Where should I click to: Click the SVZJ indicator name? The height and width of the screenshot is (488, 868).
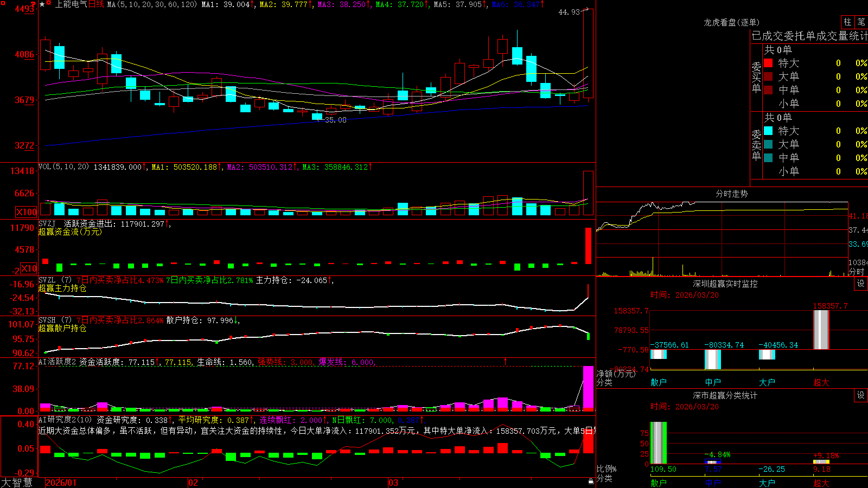(x=47, y=223)
